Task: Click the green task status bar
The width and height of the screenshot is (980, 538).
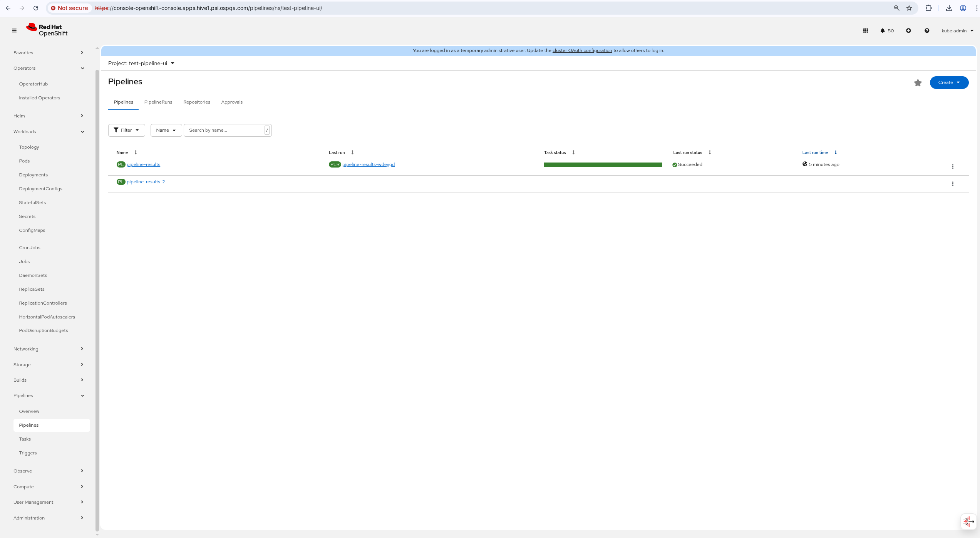Action: coord(603,165)
